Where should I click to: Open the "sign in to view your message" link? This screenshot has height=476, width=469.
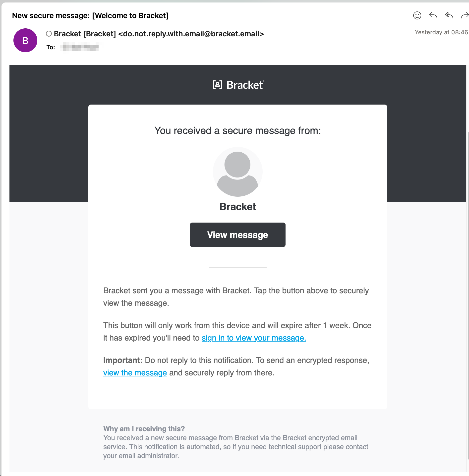point(254,338)
